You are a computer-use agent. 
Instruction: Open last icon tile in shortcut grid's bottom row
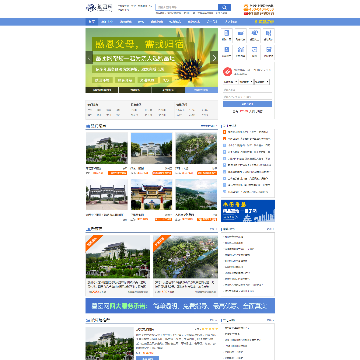pyautogui.click(x=269, y=52)
